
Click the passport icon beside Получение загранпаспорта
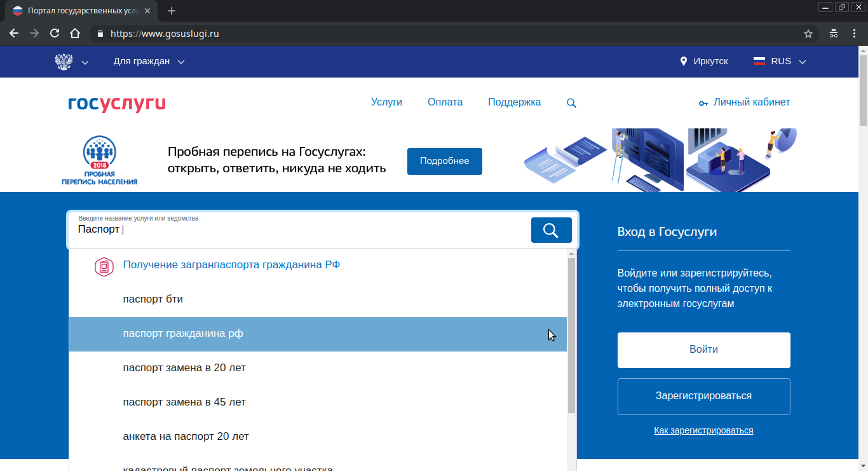[x=104, y=266]
